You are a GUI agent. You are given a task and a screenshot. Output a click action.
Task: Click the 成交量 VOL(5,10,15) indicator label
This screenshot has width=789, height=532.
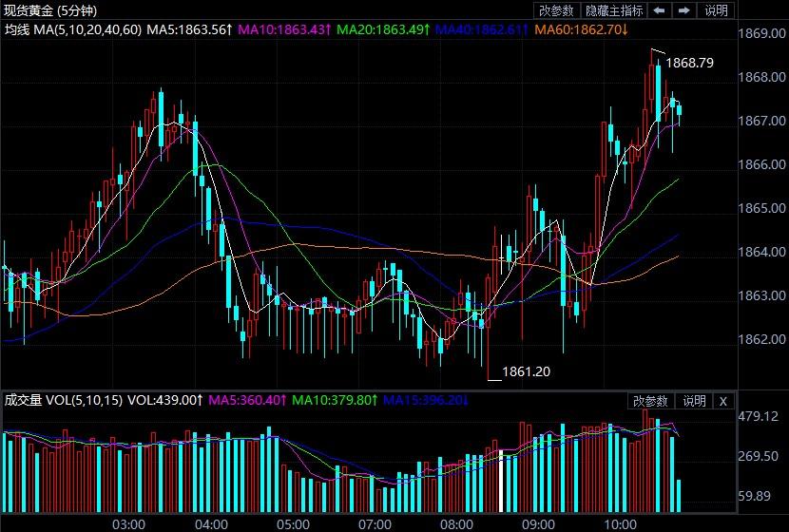pyautogui.click(x=64, y=400)
